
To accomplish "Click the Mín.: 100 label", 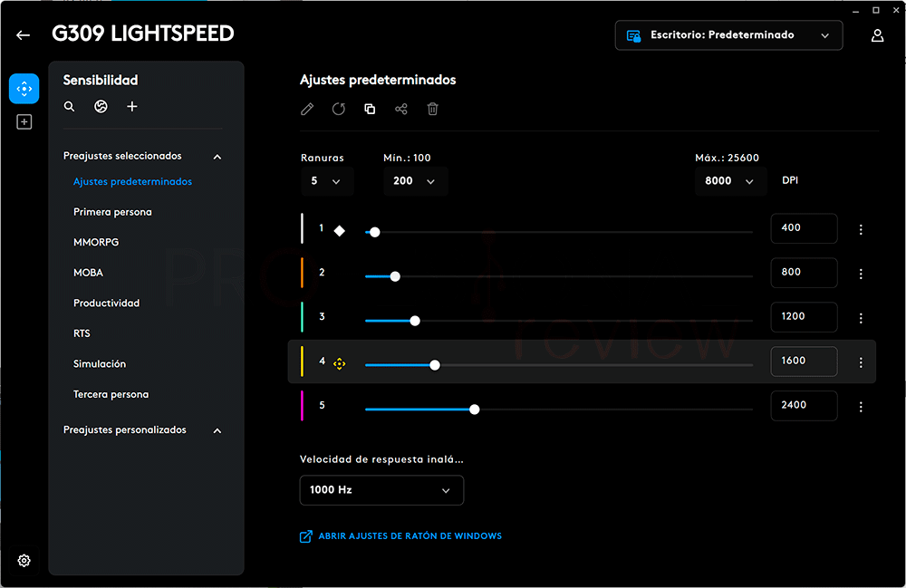I will click(407, 158).
